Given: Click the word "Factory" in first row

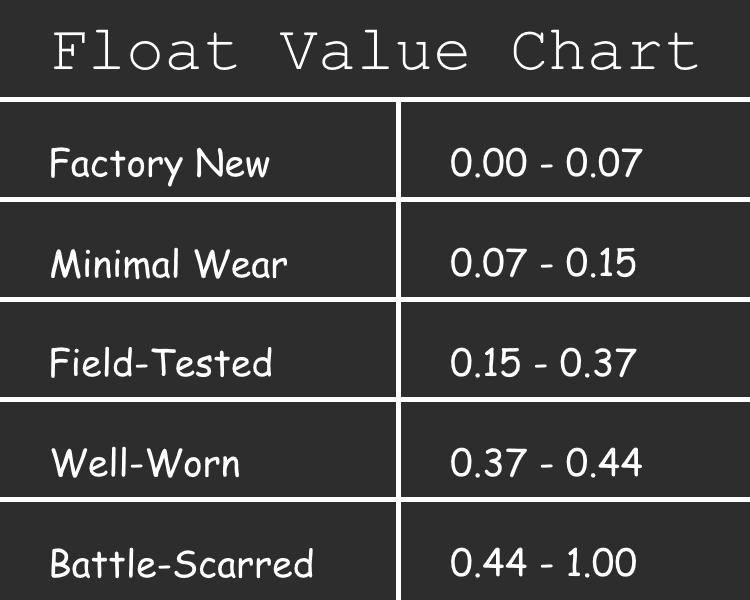Looking at the screenshot, I should click(x=116, y=163).
